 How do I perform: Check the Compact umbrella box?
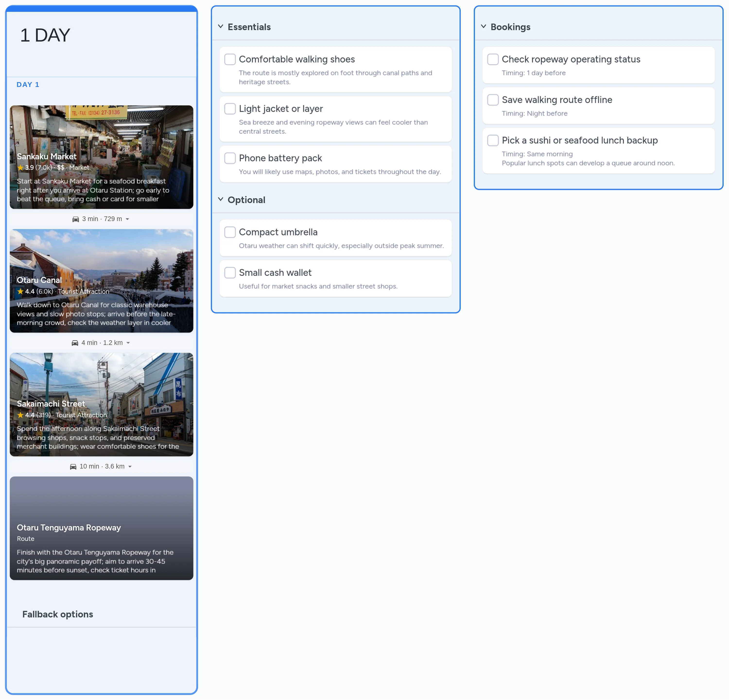pyautogui.click(x=230, y=232)
